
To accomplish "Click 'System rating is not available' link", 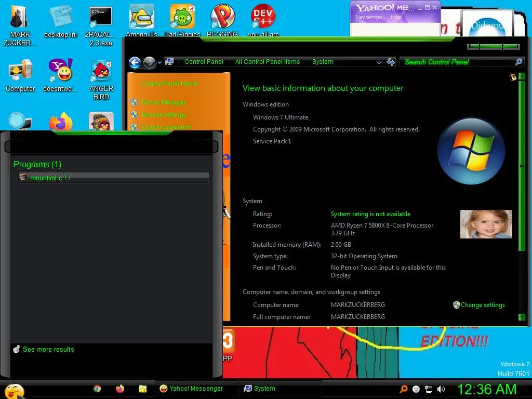I will pos(370,214).
